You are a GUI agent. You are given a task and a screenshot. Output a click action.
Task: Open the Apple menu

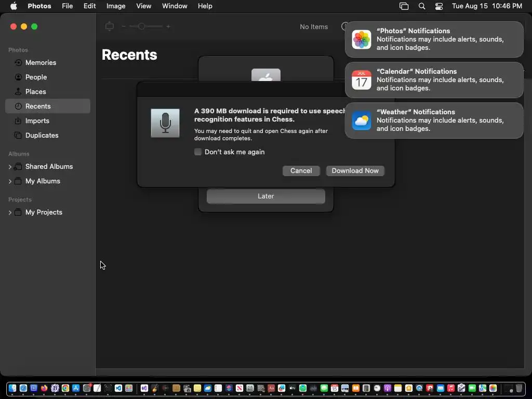pyautogui.click(x=14, y=6)
